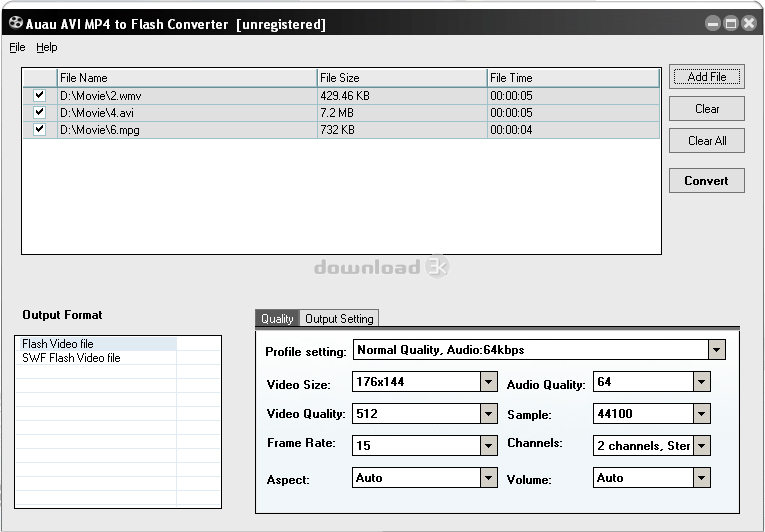This screenshot has height=532, width=765.
Task: Expand the Audio Quality dropdown
Action: click(701, 382)
